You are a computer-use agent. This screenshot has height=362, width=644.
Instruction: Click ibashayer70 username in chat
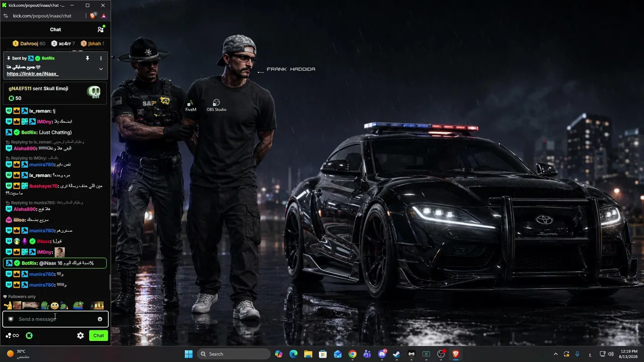pos(43,186)
